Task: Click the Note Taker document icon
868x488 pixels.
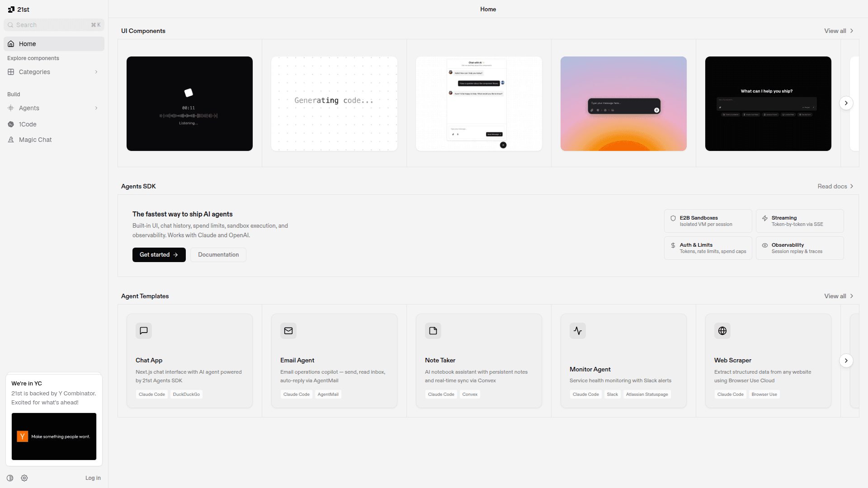Action: 433,331
